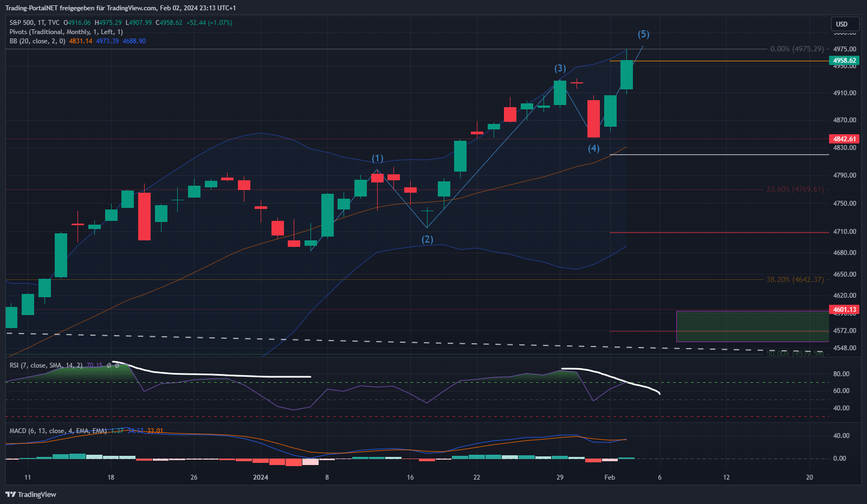Select the 38.20% (4642.37) Fibonacci label
The width and height of the screenshot is (867, 504).
pyautogui.click(x=794, y=279)
